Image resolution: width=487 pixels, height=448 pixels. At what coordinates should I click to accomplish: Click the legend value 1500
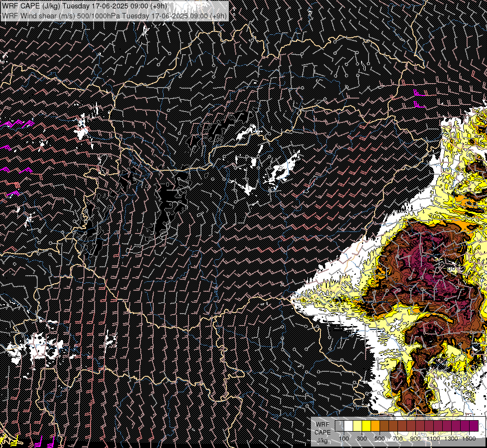469,439
